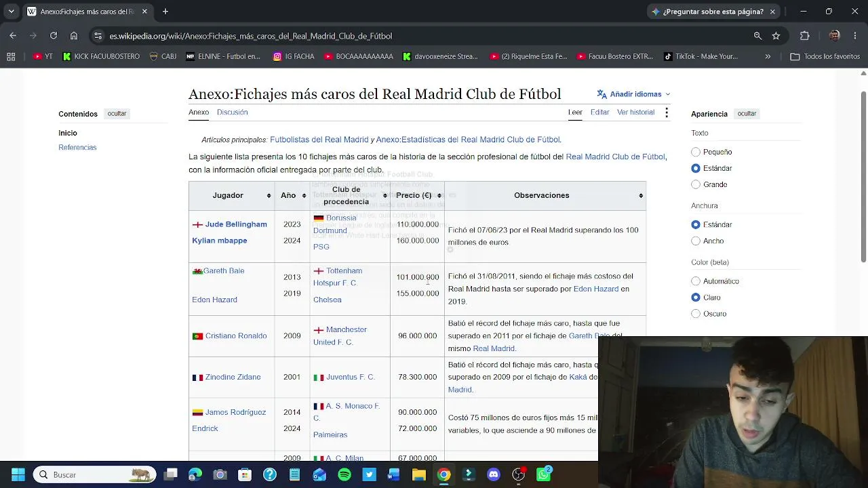Select the Pequeño text size option
The width and height of the screenshot is (868, 488).
[x=696, y=152]
